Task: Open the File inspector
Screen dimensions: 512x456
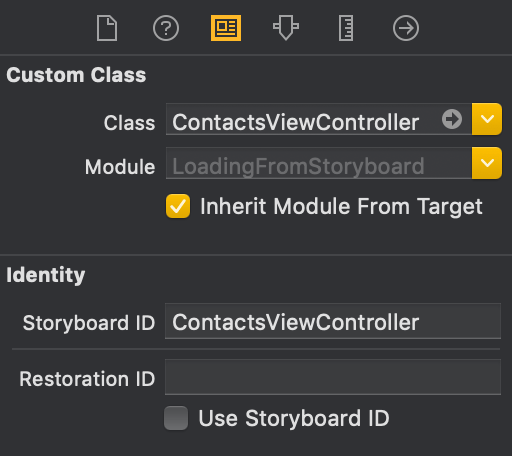Action: tap(107, 28)
